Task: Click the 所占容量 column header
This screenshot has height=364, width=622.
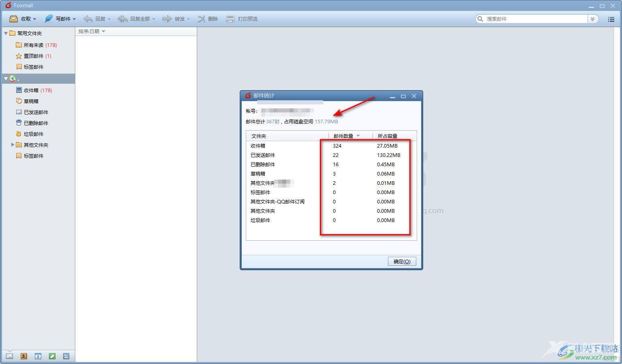Action: click(x=394, y=136)
